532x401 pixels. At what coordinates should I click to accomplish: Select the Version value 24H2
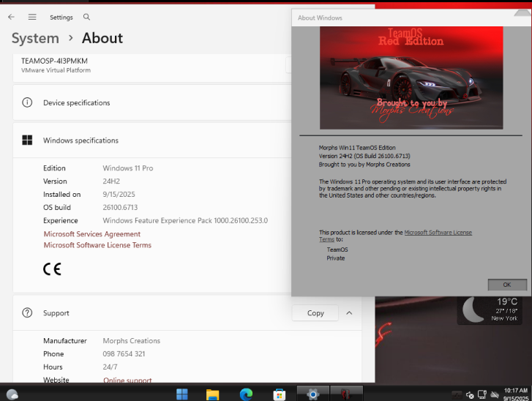(111, 181)
